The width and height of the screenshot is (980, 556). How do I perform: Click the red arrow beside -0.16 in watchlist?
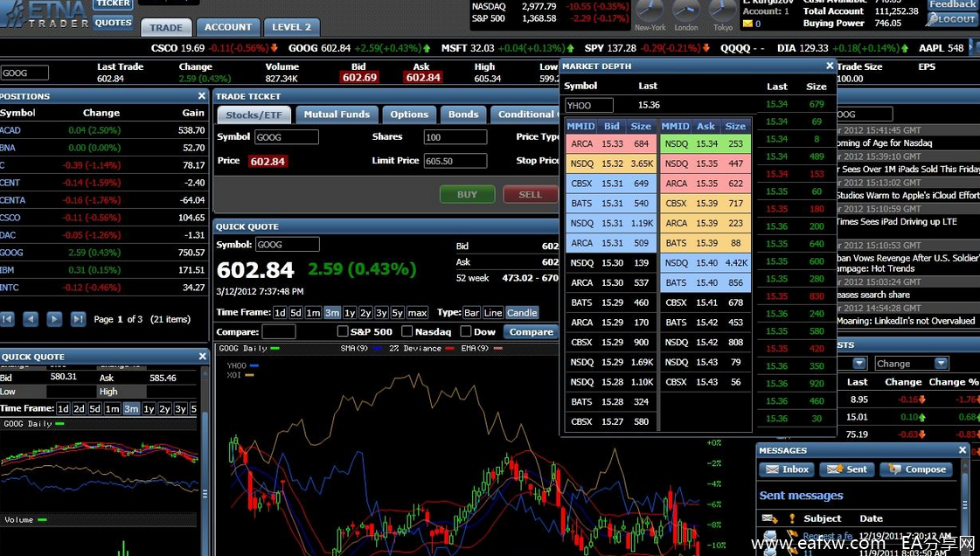pyautogui.click(x=922, y=400)
